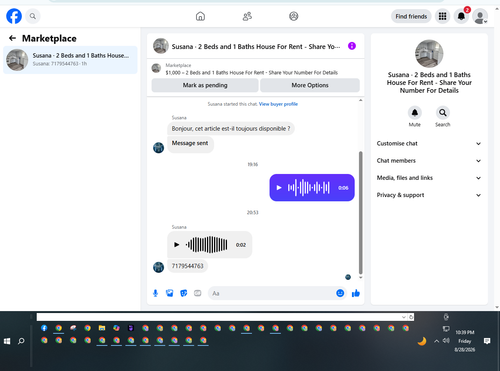Focus the taskbar address input field
Screen dimensions: 500x371
pos(219,317)
